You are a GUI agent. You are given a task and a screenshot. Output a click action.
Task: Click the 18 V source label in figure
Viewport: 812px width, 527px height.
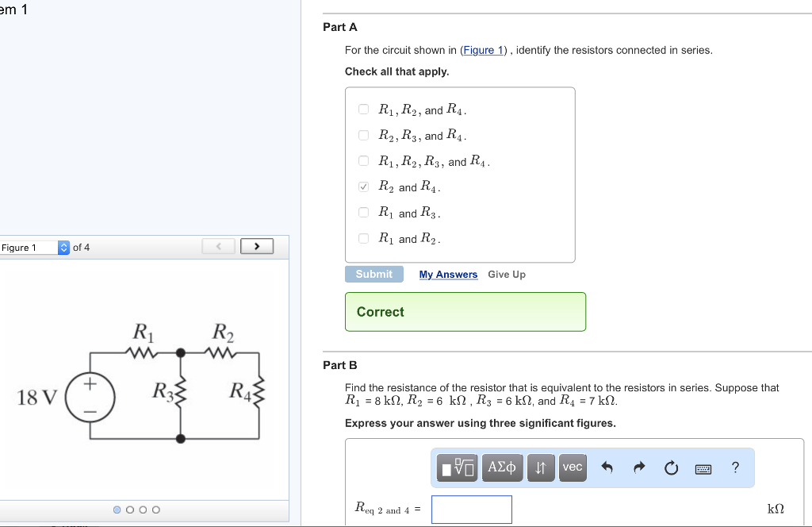coord(36,398)
